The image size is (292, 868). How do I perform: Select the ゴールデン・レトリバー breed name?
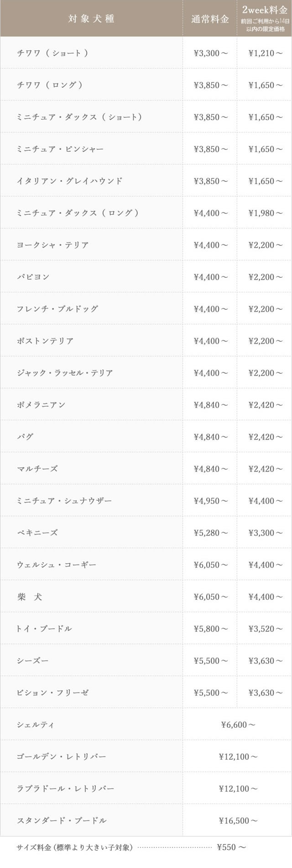[x=62, y=757]
